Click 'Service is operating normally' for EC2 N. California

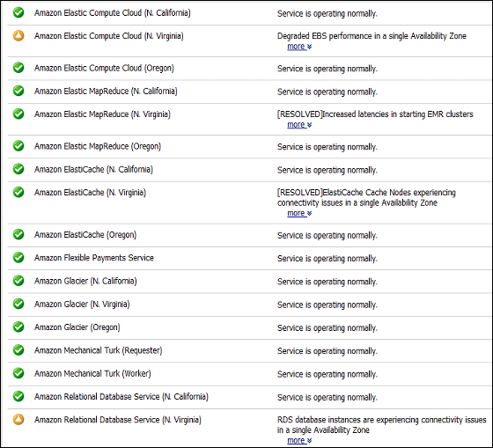[327, 14]
